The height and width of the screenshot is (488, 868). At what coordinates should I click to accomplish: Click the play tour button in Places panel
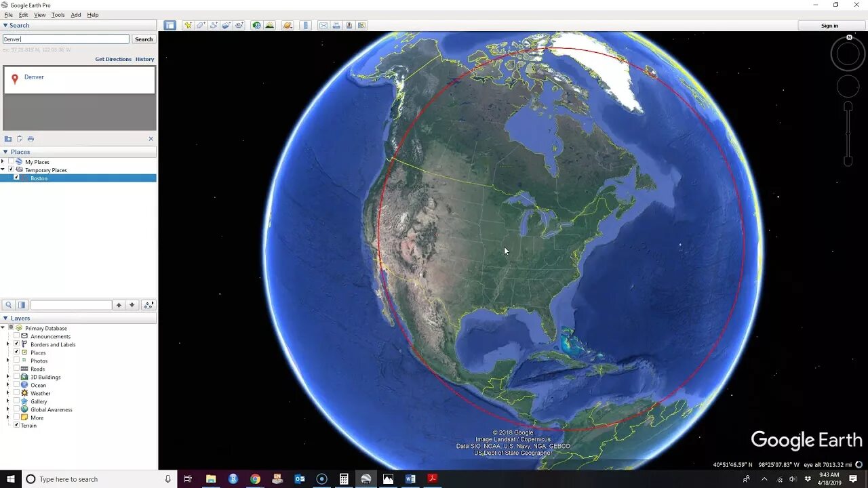click(149, 305)
